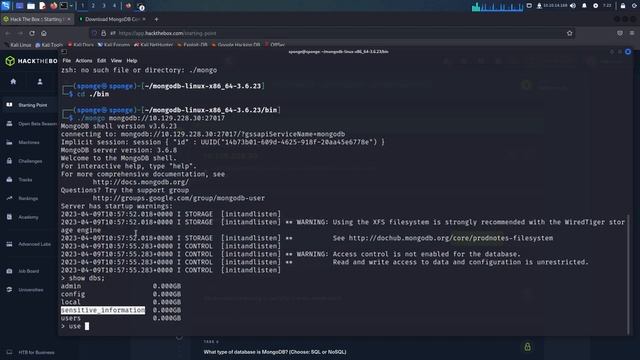Switch to workspace 3

(x=104, y=6)
